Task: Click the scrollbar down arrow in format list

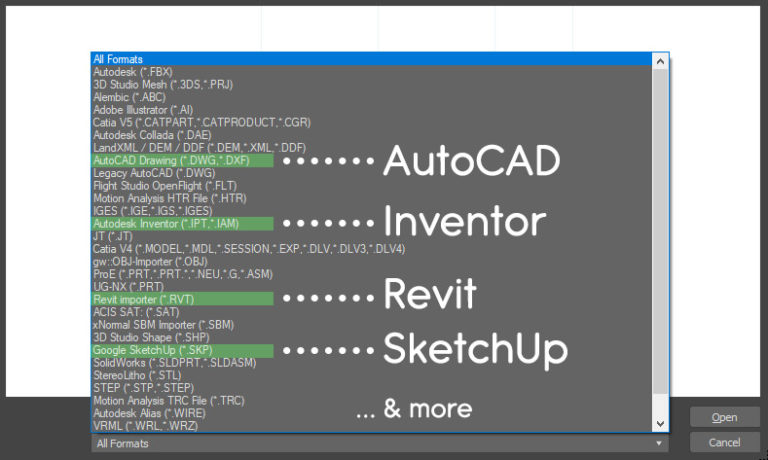Action: pos(660,424)
